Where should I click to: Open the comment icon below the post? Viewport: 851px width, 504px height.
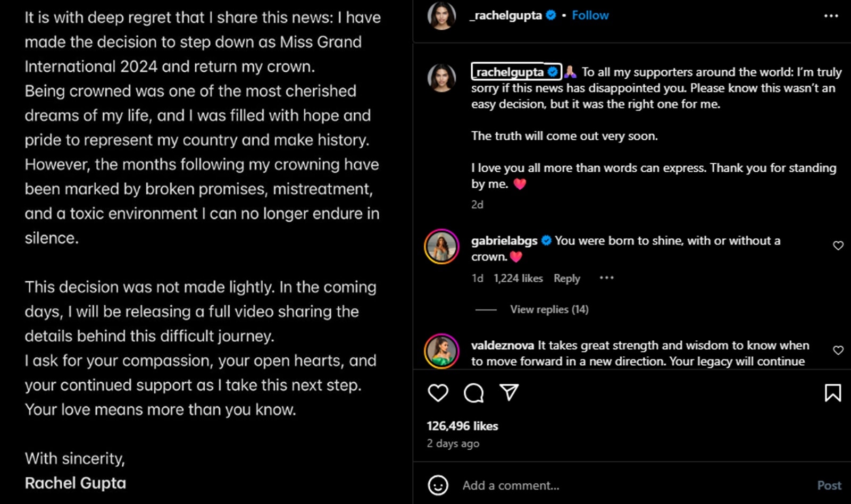coord(473,393)
